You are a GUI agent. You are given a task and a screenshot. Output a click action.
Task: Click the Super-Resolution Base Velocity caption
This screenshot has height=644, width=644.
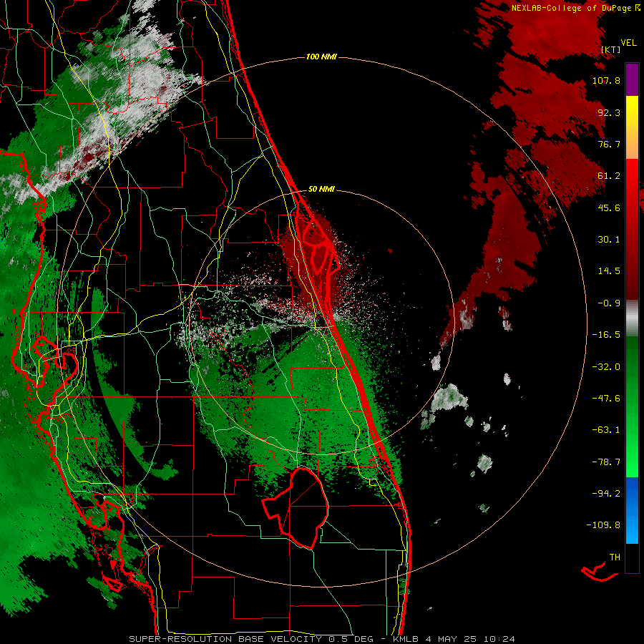point(321,639)
